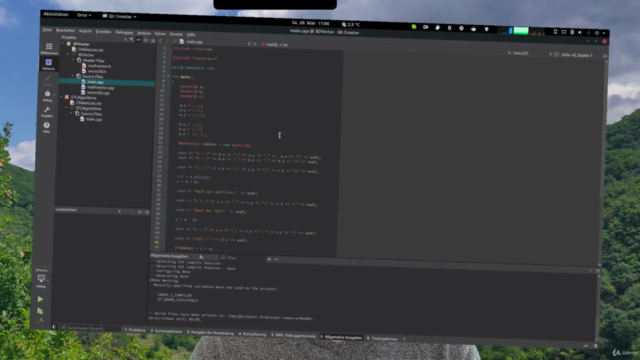640x360 pixels.
Task: Select vector3d.h in the project tree
Action: point(96,71)
